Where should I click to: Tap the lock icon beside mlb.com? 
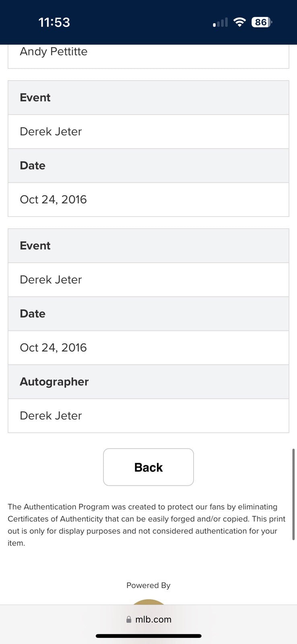pos(129,619)
